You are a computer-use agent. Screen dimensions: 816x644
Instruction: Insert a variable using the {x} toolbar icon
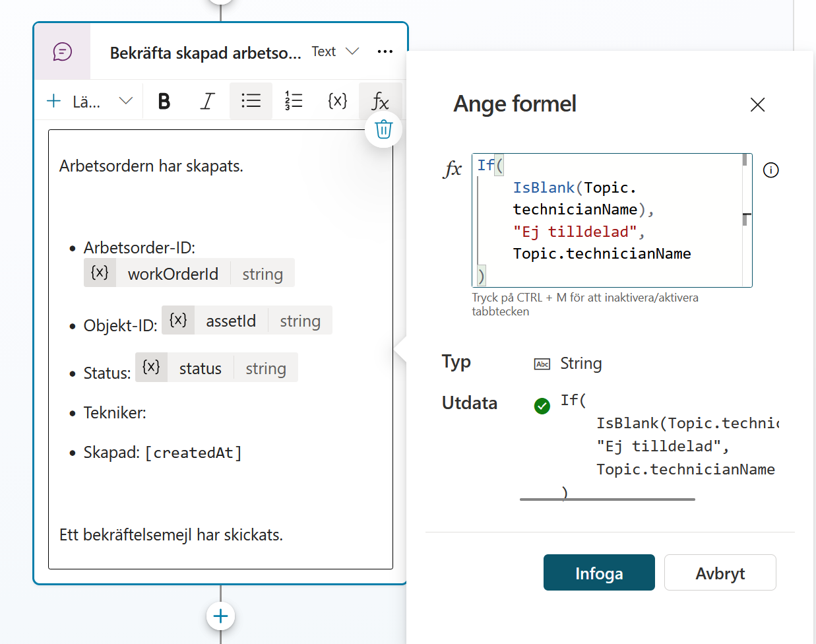pyautogui.click(x=337, y=101)
